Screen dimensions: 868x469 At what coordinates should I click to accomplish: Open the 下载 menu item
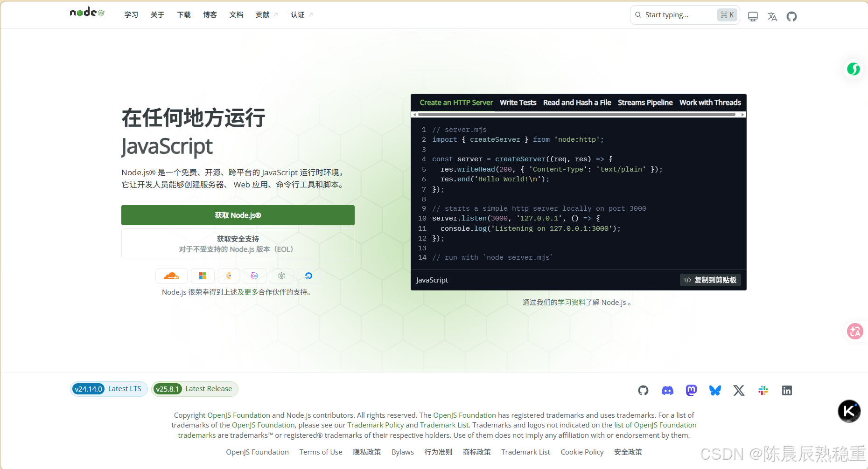tap(184, 15)
